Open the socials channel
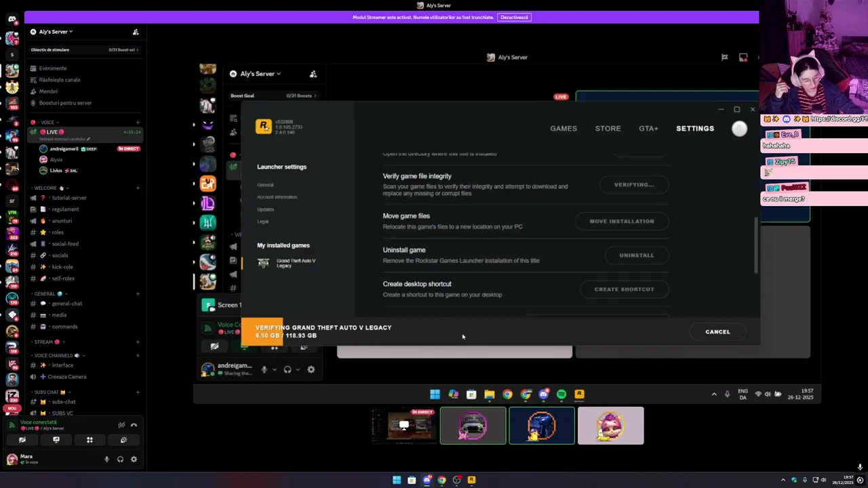 coord(84,256)
